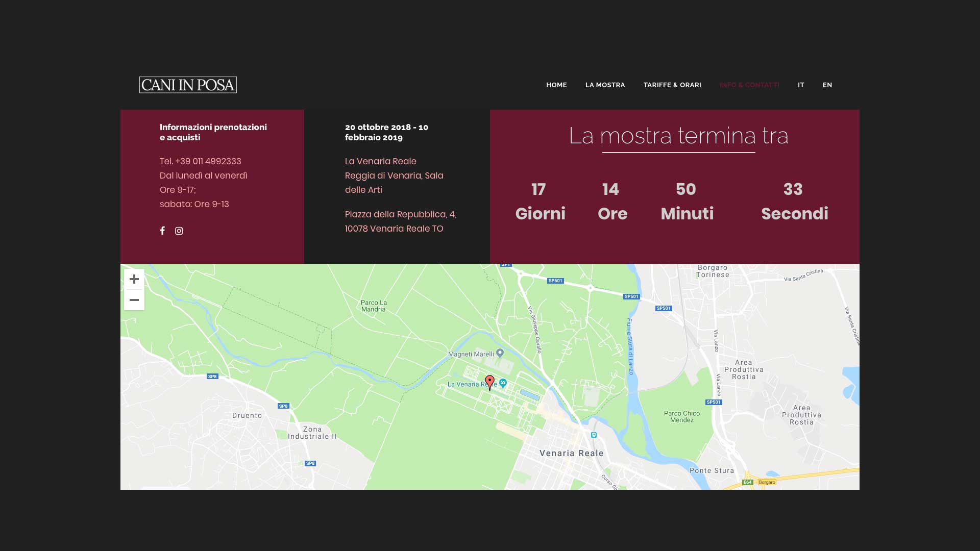Click the La Venaria Reale museum marker
Screen dimensions: 980x551
coord(503,383)
